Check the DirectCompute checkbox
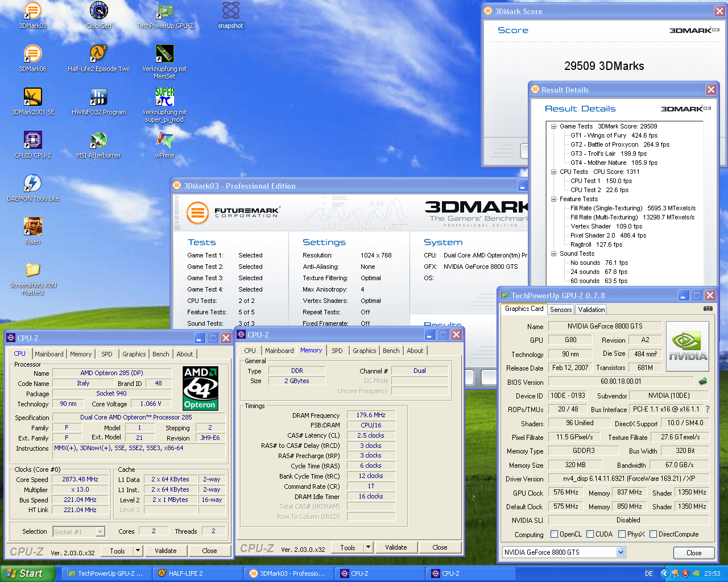This screenshot has height=582, width=728. 653,534
